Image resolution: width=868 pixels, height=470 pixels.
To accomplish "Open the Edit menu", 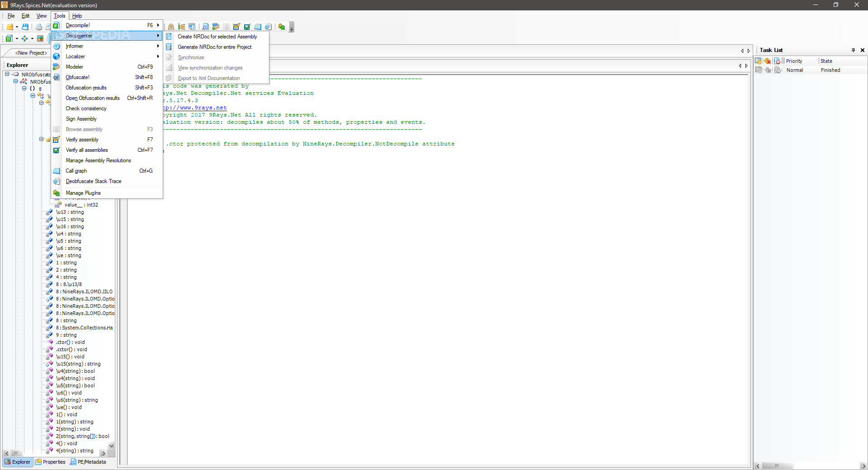I will (26, 16).
